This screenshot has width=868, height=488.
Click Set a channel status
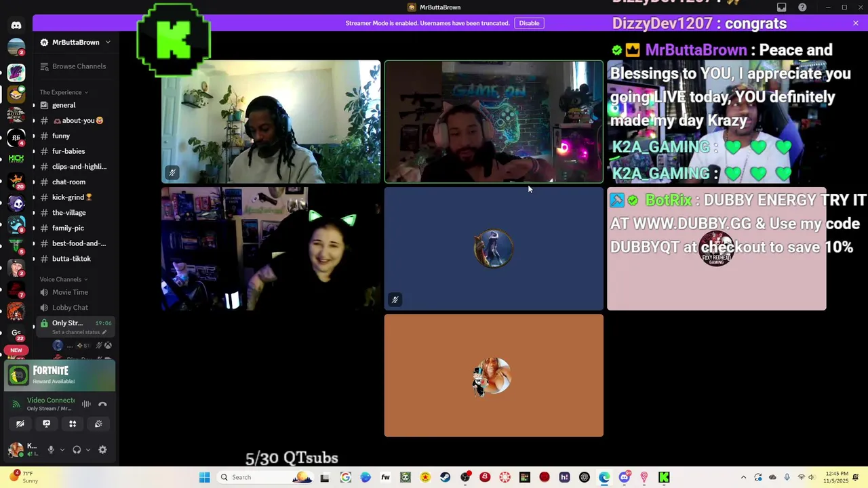pos(79,332)
